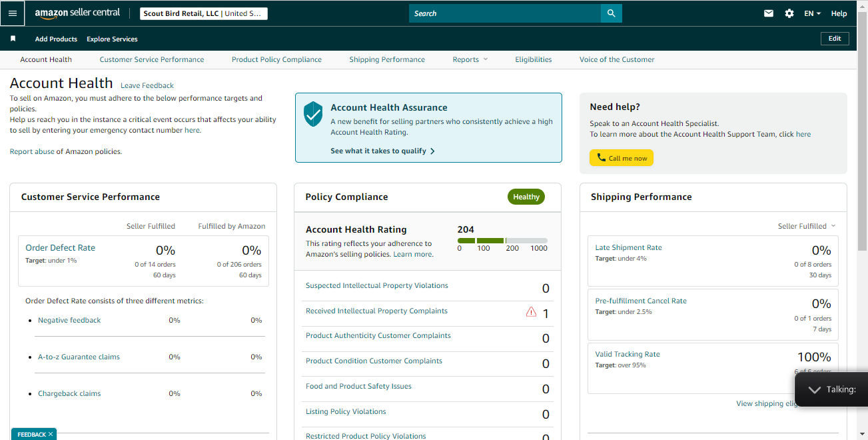Image resolution: width=868 pixels, height=440 pixels.
Task: Click into the Search input field
Action: pyautogui.click(x=505, y=13)
